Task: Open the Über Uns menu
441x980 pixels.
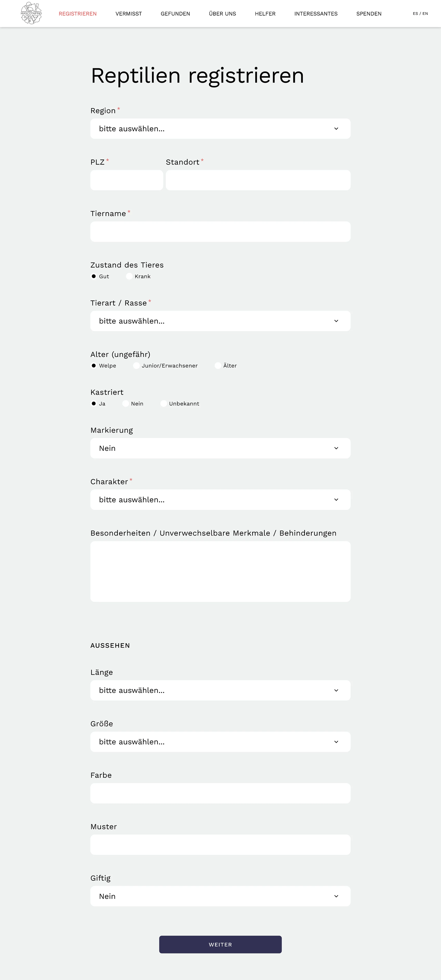Action: 222,14
